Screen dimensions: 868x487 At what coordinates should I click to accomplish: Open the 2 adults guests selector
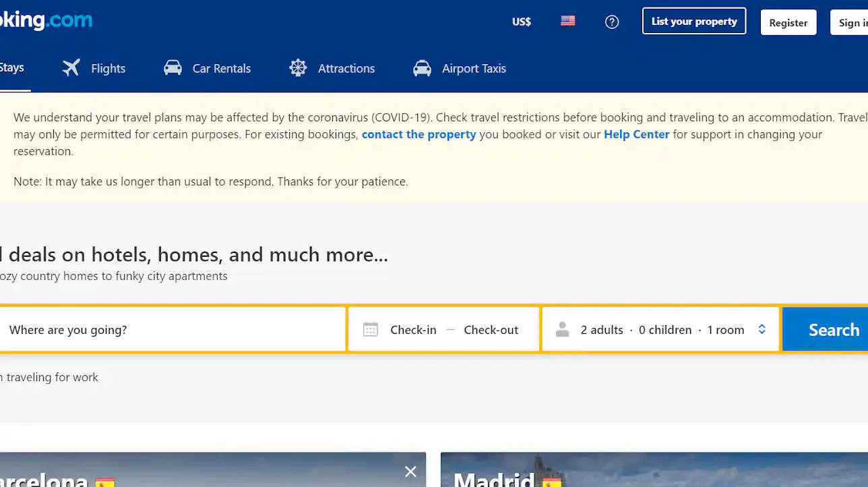click(661, 330)
